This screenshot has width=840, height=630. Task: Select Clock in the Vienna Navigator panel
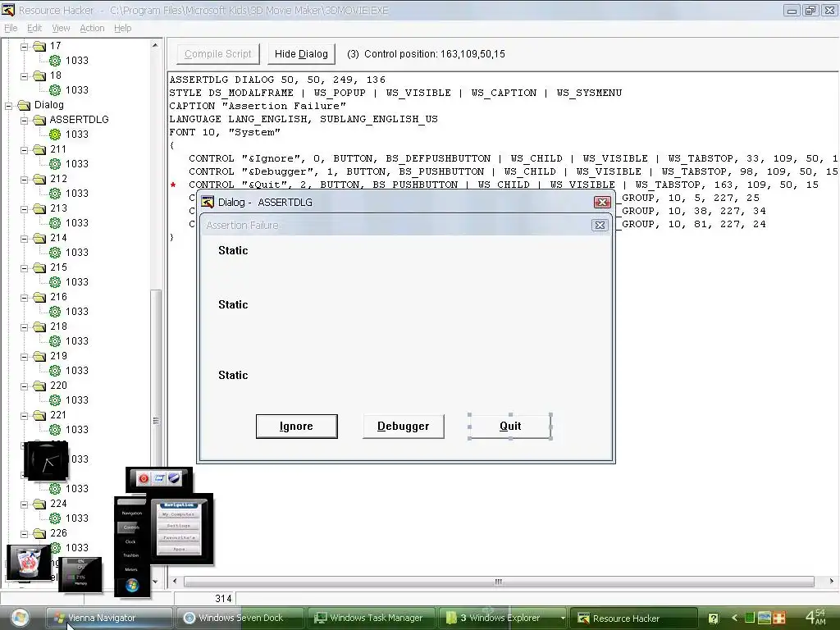[x=130, y=541]
